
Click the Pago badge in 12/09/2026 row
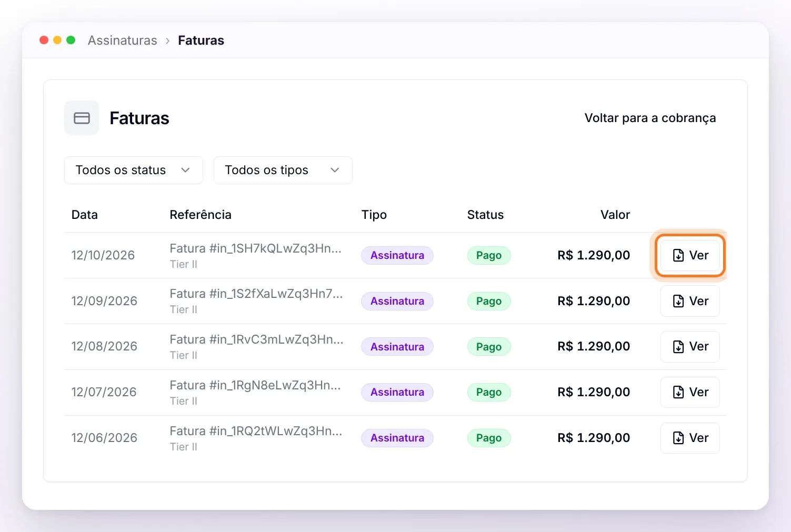[489, 301]
